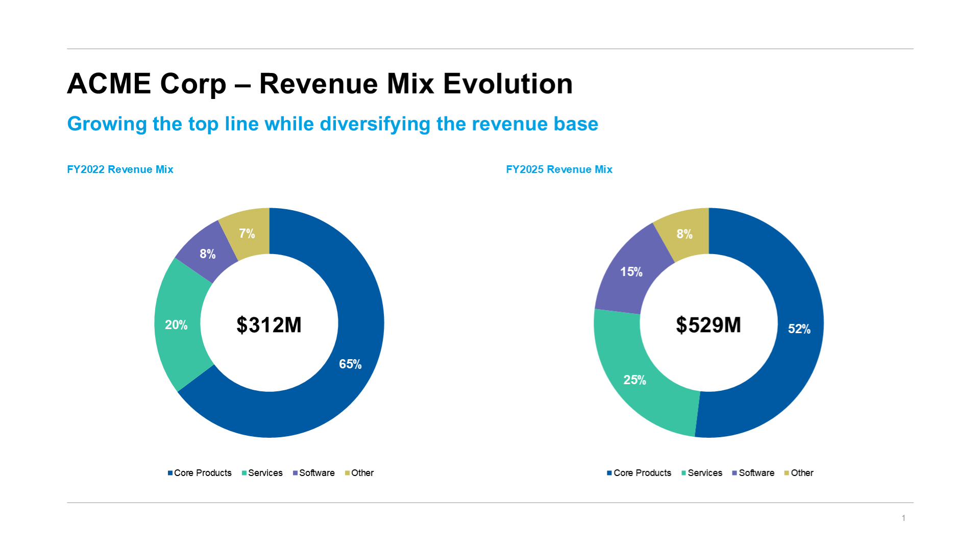Image resolution: width=980 pixels, height=551 pixels.
Task: Click the '15%' label in the FY2025 chart
Action: coord(631,272)
